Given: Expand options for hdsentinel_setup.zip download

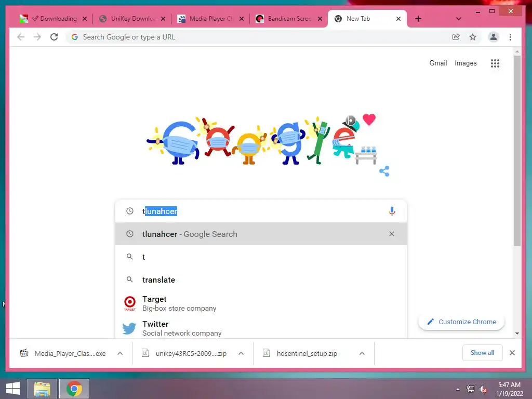Looking at the screenshot, I should [x=362, y=353].
